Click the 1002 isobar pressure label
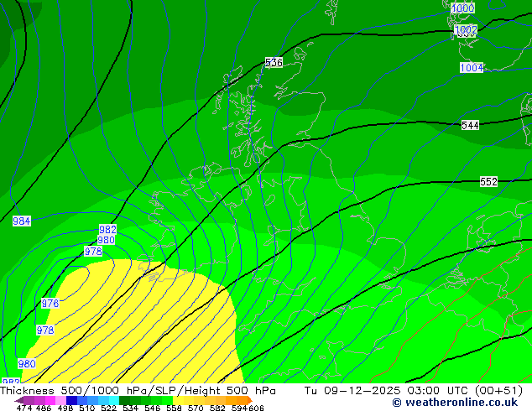Image resolution: width=532 pixels, height=411 pixels. coord(466,29)
